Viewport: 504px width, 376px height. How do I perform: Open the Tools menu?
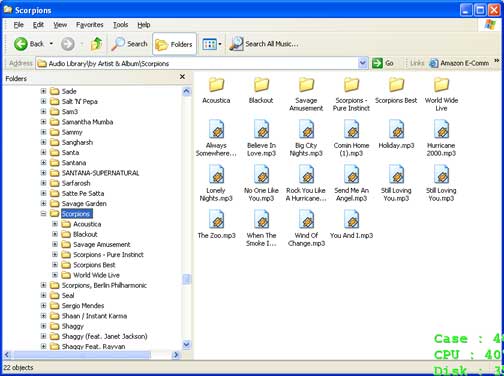(x=120, y=25)
